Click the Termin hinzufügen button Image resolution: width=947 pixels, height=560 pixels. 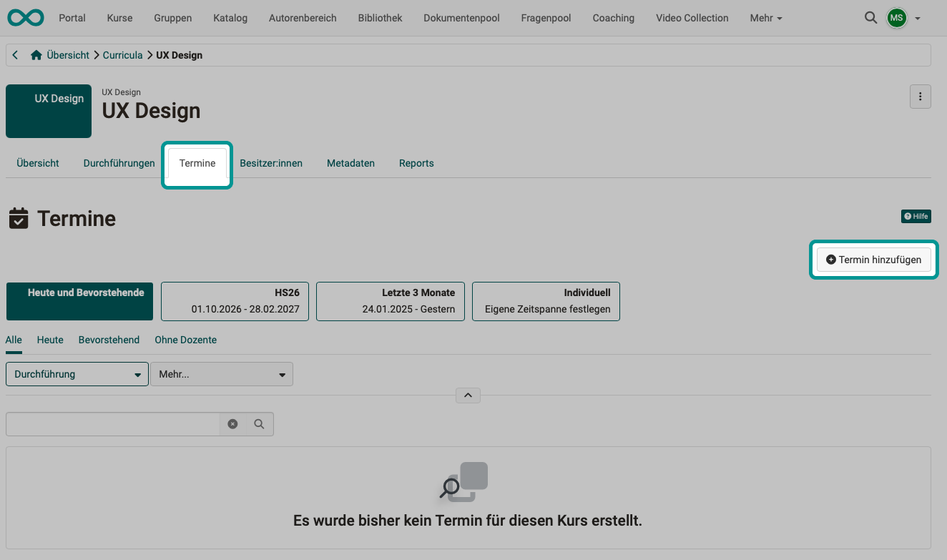[873, 259]
